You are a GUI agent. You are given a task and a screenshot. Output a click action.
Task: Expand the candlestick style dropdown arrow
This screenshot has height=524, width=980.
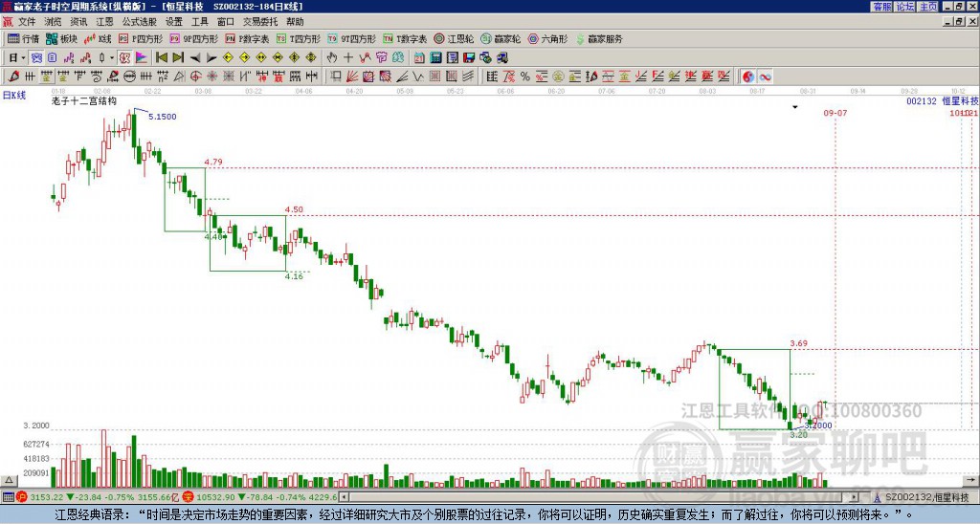(x=112, y=57)
